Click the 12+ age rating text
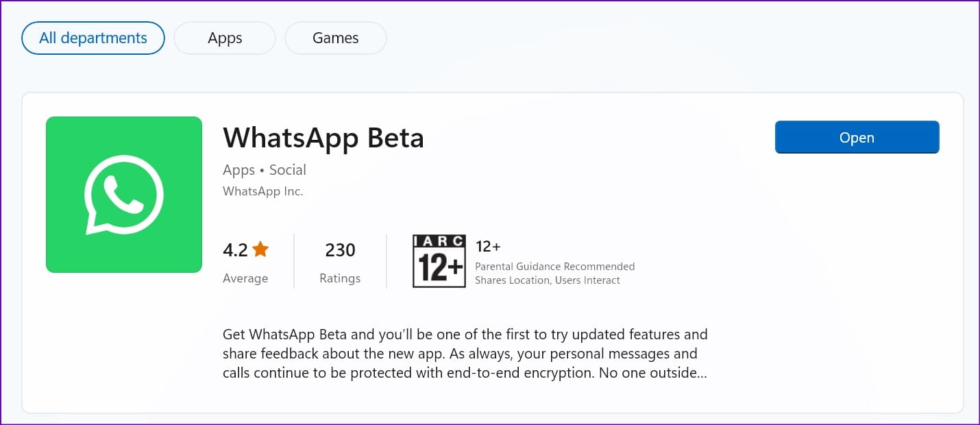The image size is (980, 425). tap(488, 247)
